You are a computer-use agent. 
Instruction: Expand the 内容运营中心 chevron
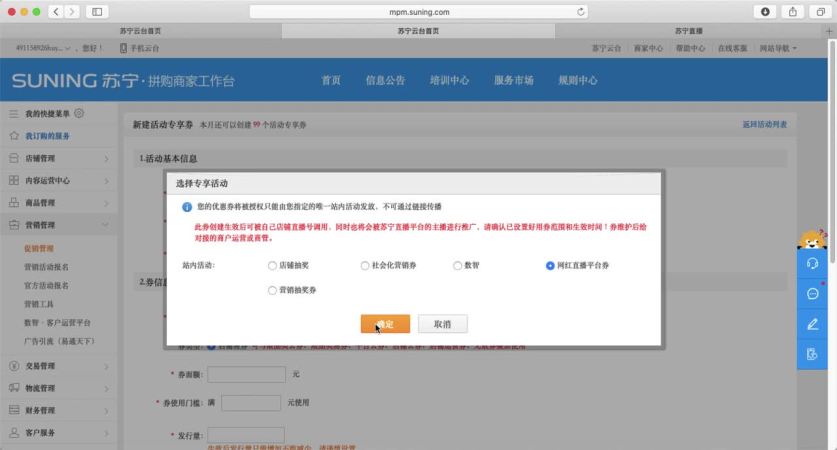[x=106, y=181]
